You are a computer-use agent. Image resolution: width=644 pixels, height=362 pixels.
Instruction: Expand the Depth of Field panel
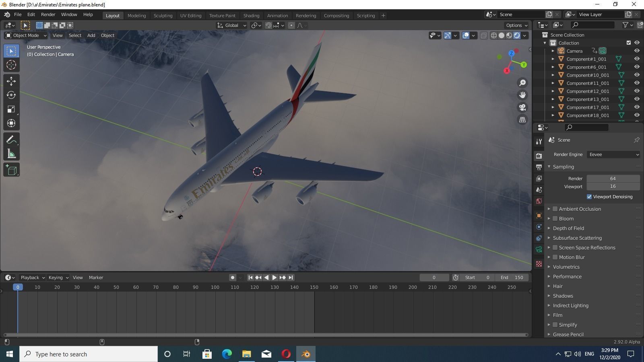(x=568, y=228)
